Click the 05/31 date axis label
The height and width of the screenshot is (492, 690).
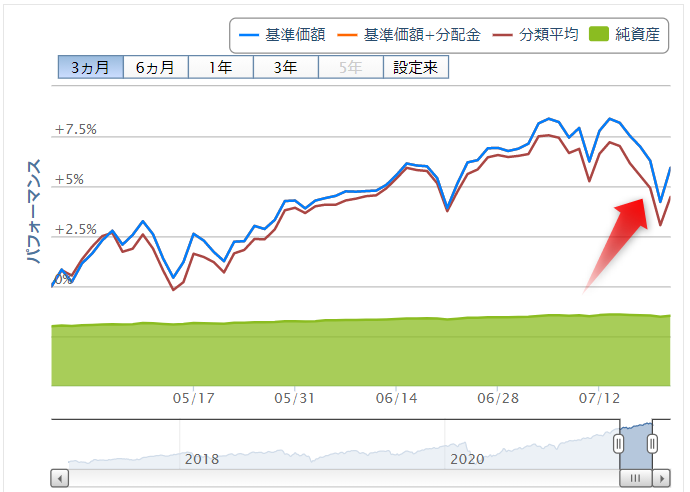pos(295,398)
